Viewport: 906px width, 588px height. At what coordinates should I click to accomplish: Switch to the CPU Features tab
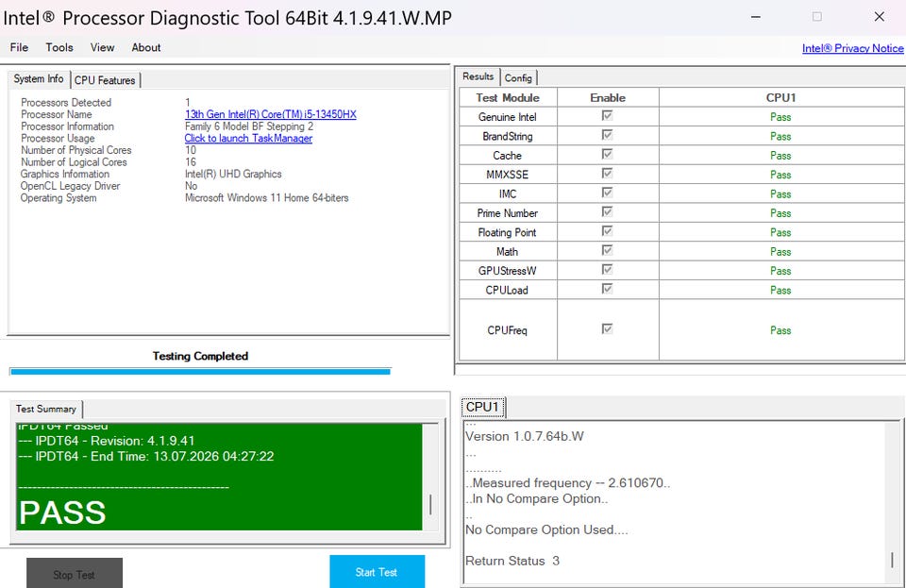tap(105, 80)
